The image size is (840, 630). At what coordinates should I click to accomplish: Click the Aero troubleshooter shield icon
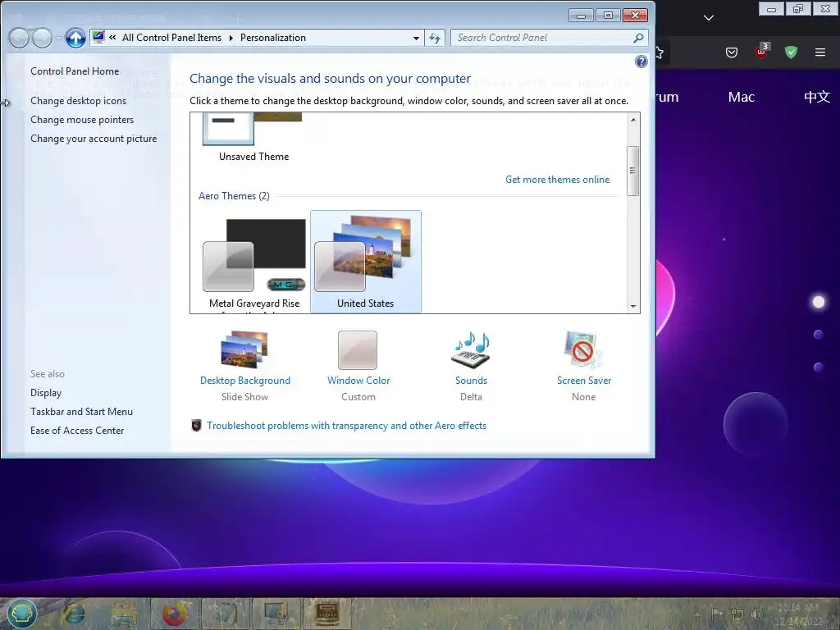pyautogui.click(x=197, y=426)
